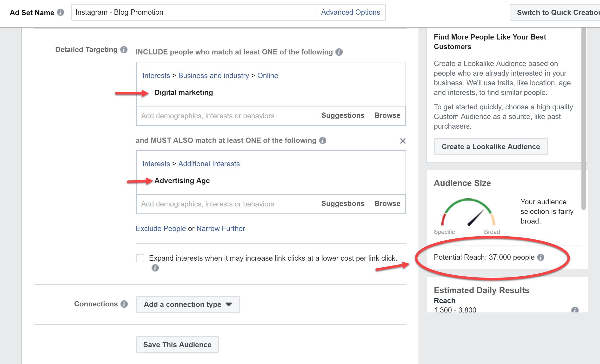Click info icon below Expand interests checkbox
Image resolution: width=600 pixels, height=364 pixels.
click(155, 268)
